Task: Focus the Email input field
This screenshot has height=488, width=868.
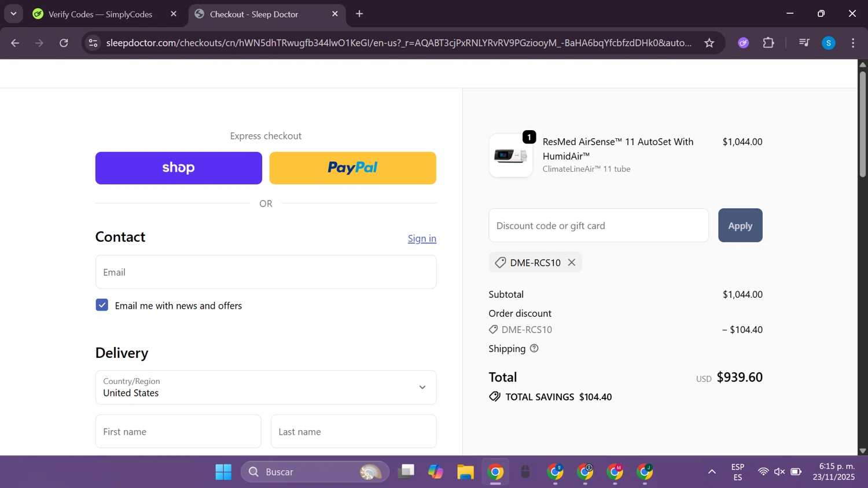Action: click(266, 272)
